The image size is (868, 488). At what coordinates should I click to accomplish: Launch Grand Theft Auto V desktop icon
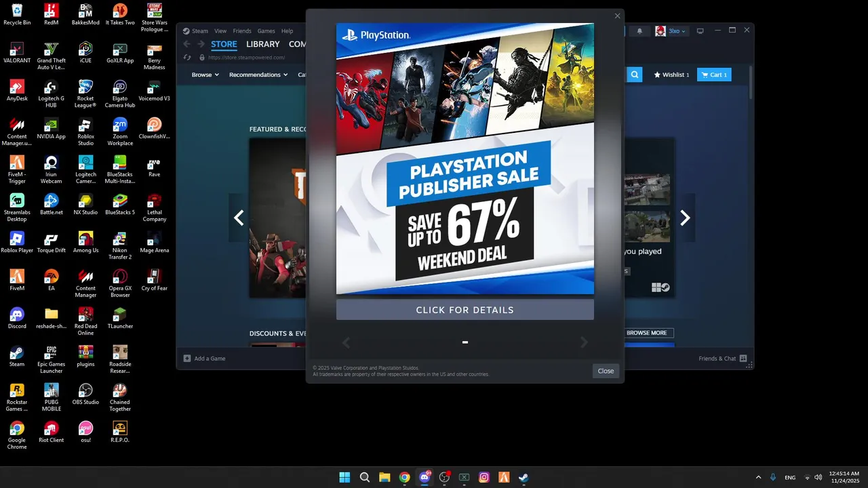[51, 56]
